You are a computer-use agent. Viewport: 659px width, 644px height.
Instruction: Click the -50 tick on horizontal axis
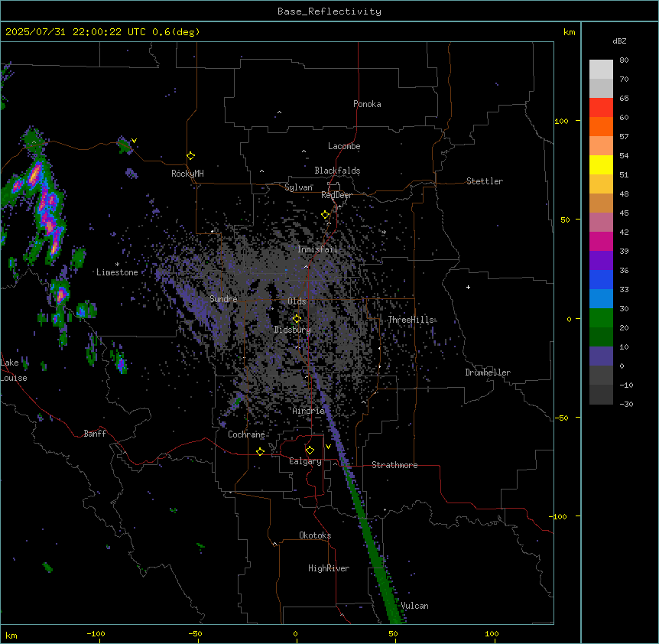[195, 633]
